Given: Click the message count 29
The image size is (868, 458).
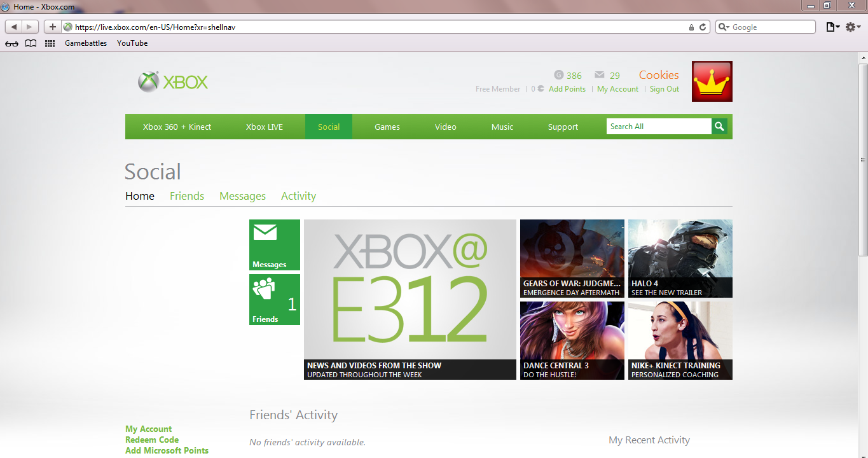Looking at the screenshot, I should [x=614, y=75].
